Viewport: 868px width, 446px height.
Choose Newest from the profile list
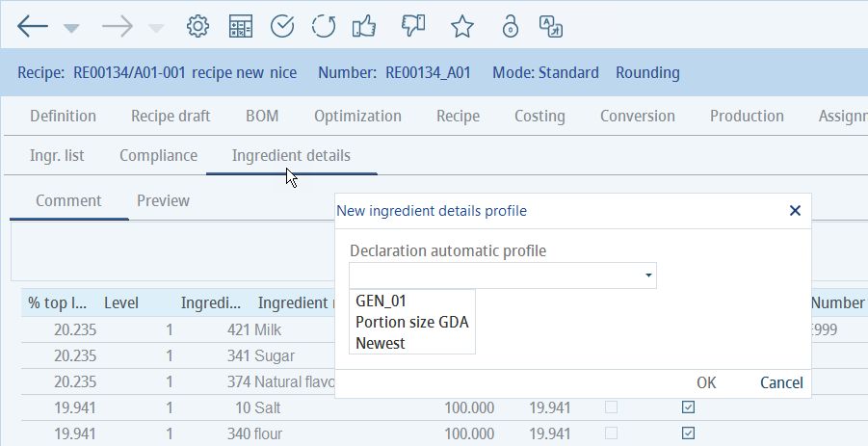381,343
